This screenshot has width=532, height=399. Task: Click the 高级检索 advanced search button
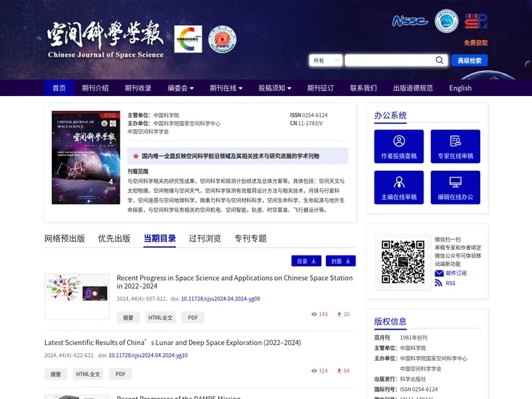click(x=469, y=61)
